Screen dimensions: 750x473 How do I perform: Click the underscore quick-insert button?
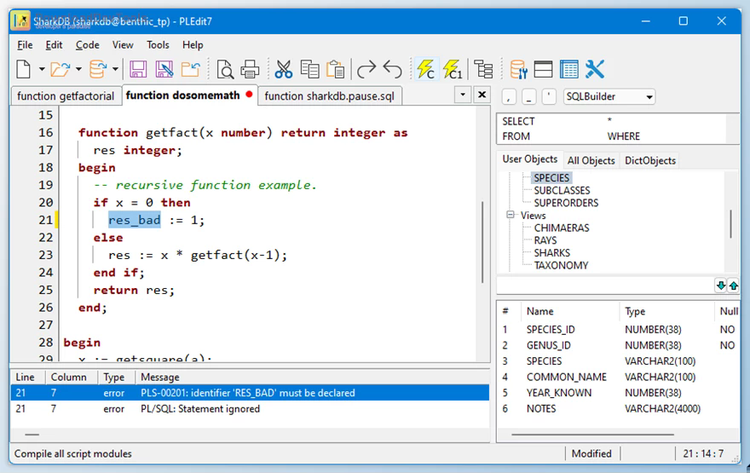pos(529,97)
